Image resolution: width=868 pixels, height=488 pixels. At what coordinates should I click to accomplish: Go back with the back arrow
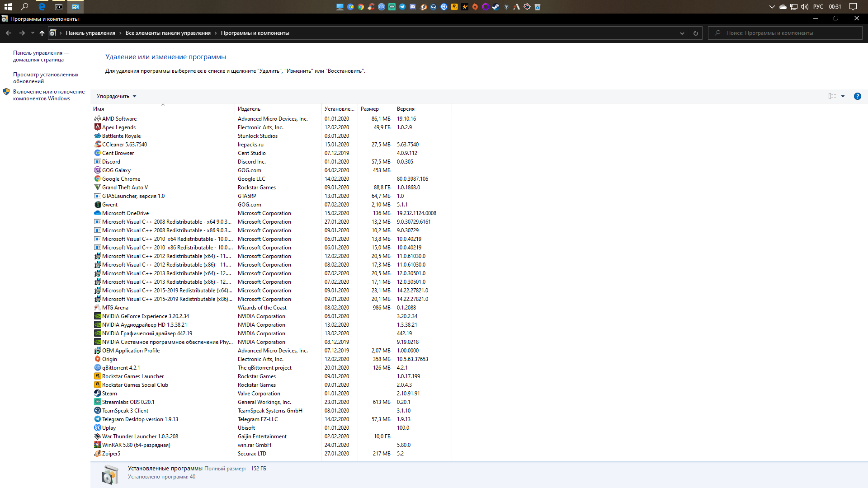coord(9,33)
